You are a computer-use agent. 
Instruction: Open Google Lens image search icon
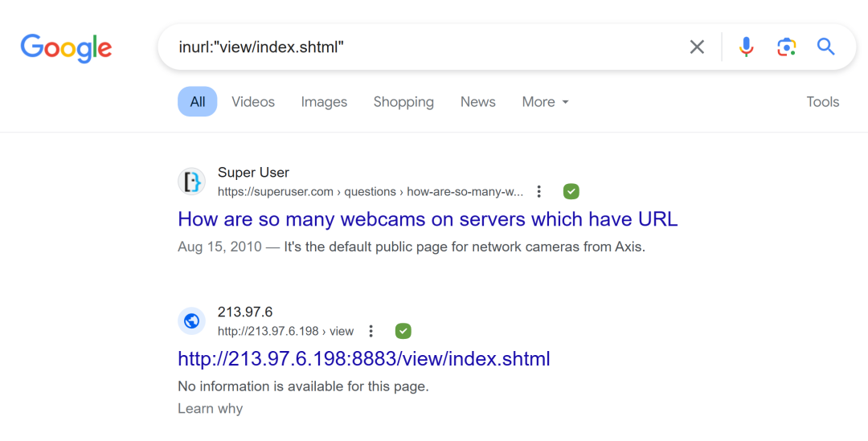[x=786, y=47]
